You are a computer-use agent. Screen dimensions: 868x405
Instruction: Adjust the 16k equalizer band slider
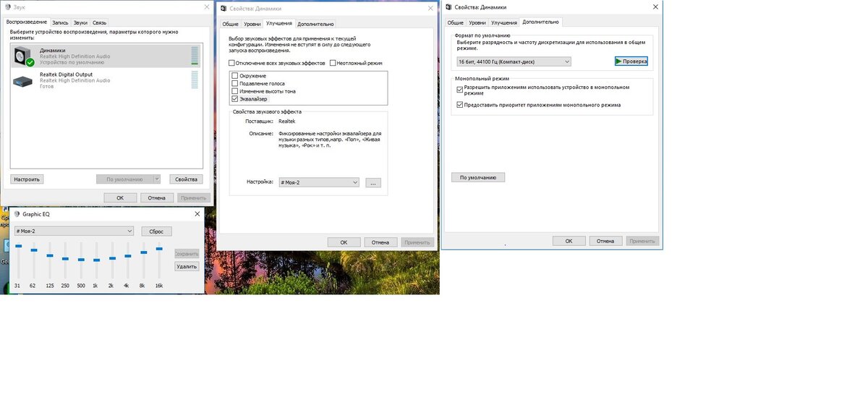pos(158,248)
